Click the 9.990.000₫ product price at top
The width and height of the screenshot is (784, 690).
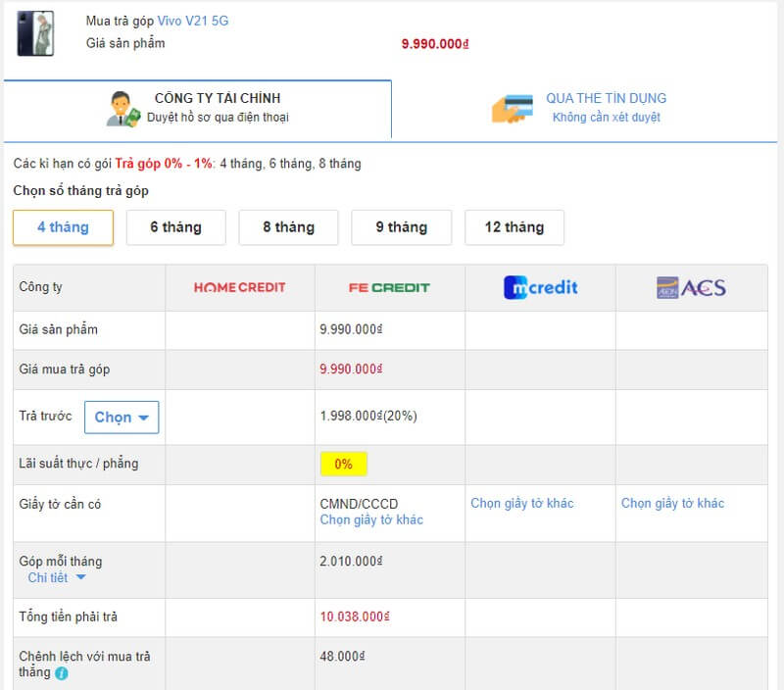point(435,44)
